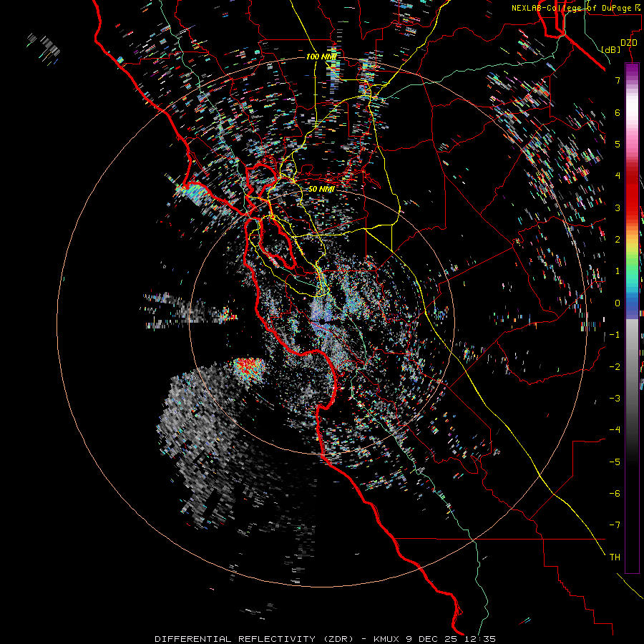Click the NEXLAB-College of DuPage watermark text
The image size is (644, 644).
click(x=577, y=8)
